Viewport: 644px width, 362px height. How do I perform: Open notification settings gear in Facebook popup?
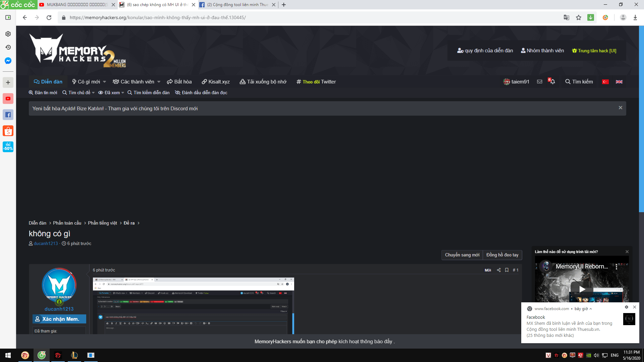[626, 307]
